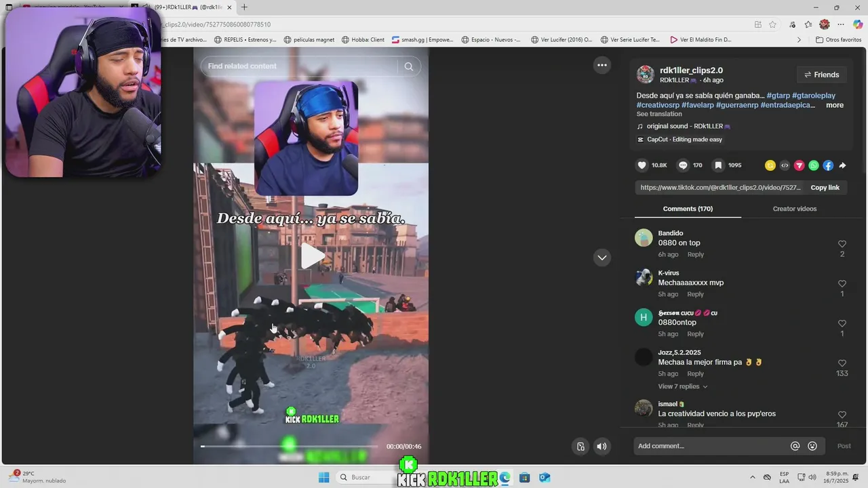This screenshot has width=868, height=488.
Task: Click the taskbar Buscar search box
Action: coord(366,477)
